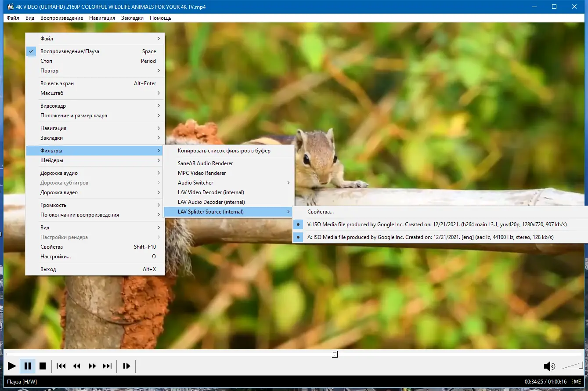
Task: Click Копировать список фильтров в буфер
Action: click(x=228, y=151)
